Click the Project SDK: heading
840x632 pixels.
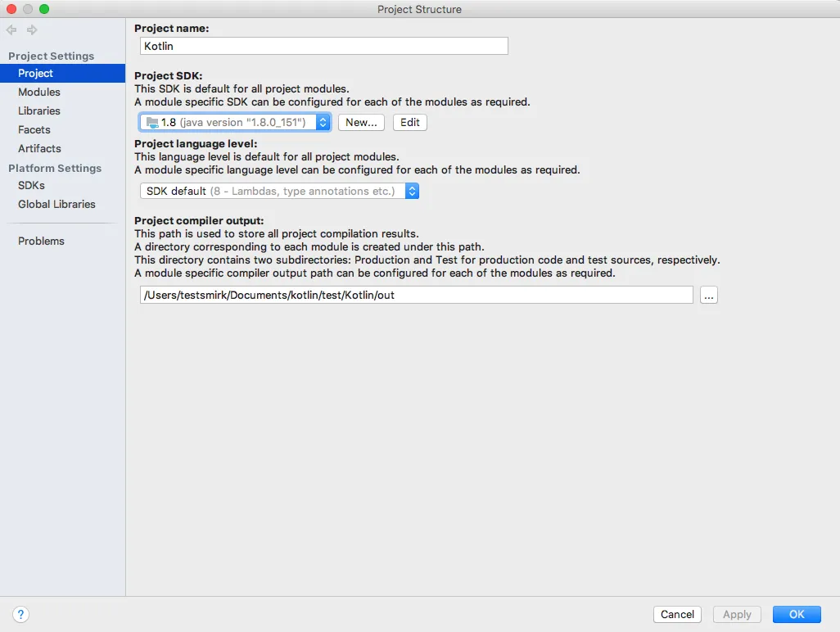tap(168, 76)
